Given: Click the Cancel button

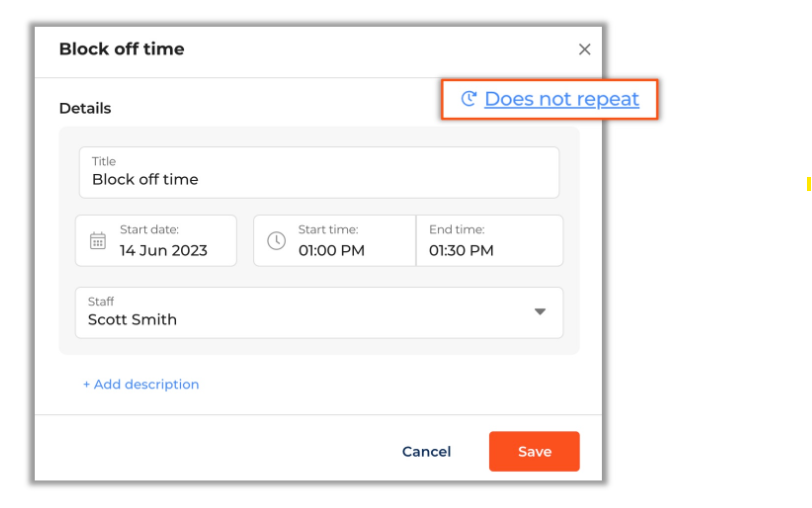Looking at the screenshot, I should pos(426,452).
